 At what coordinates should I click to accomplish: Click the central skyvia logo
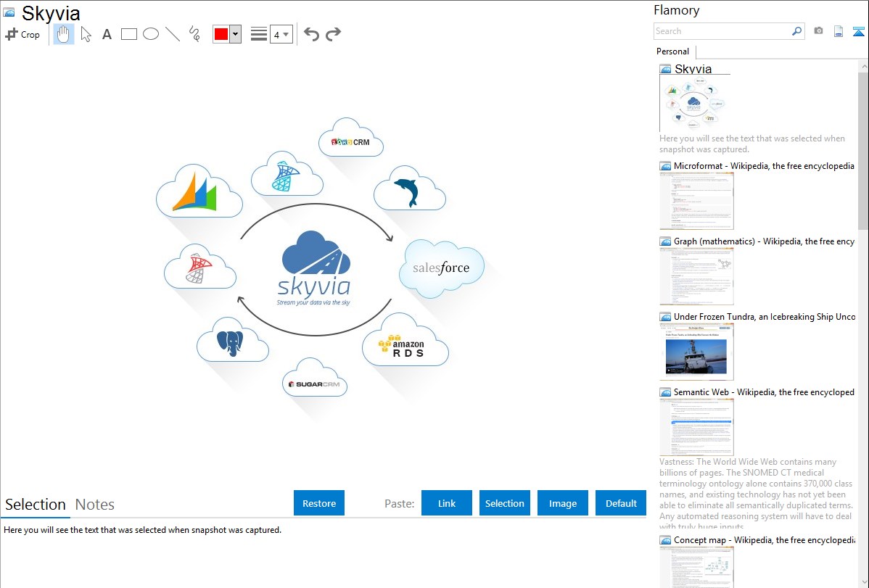(314, 268)
